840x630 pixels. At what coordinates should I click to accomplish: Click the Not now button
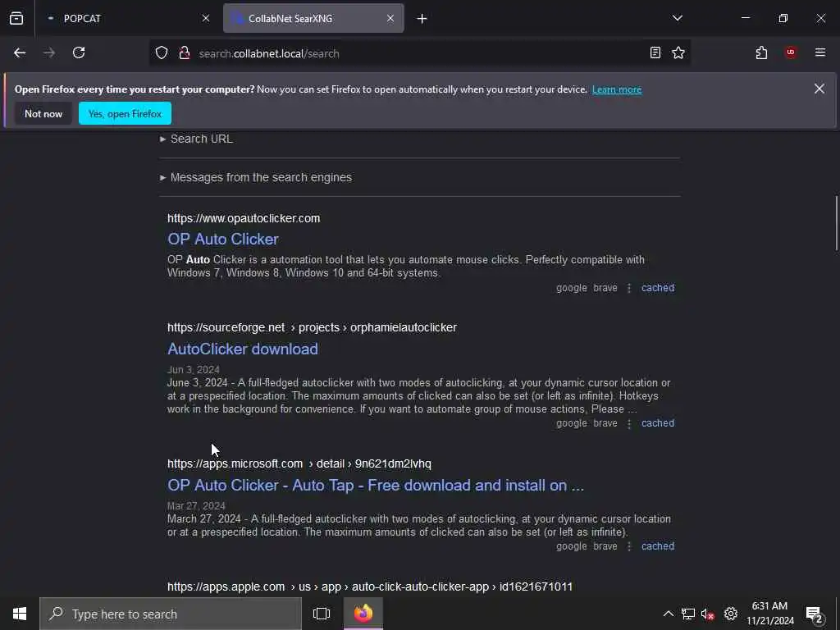tap(43, 113)
